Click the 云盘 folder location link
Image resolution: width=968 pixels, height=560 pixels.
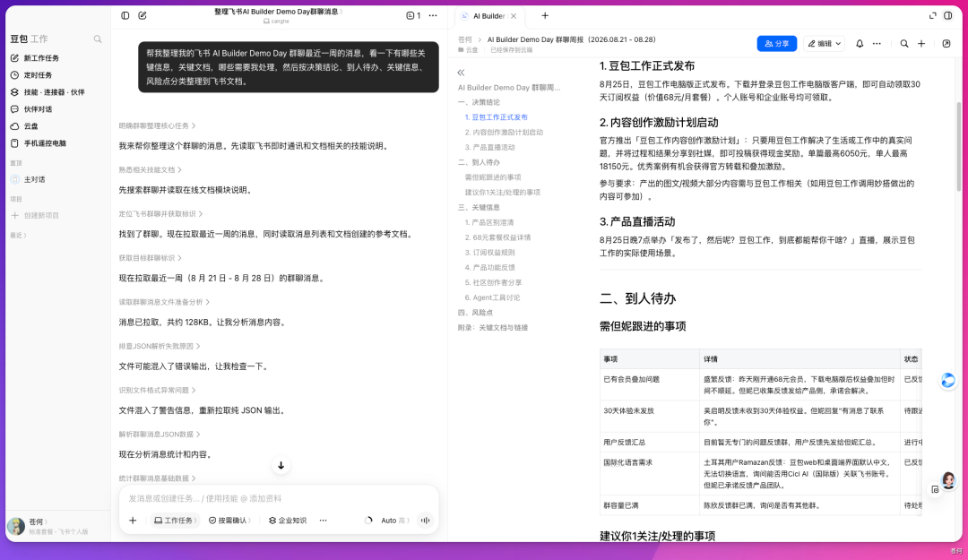click(469, 50)
